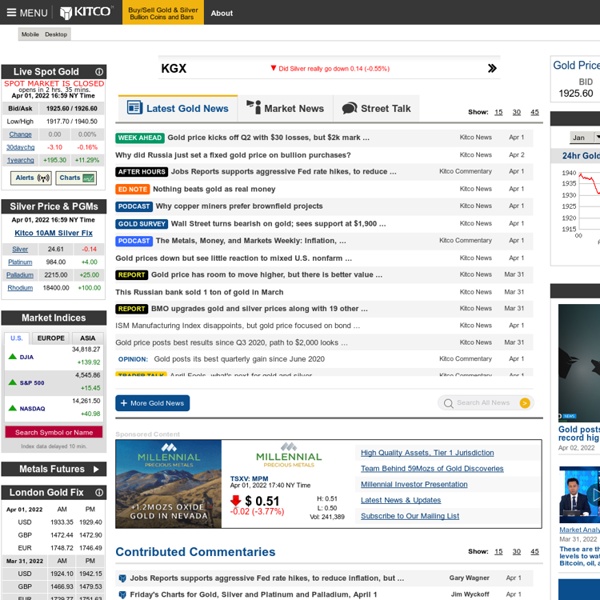Expand list with More Gold News
Screen dimensions: 600x600
click(x=152, y=403)
